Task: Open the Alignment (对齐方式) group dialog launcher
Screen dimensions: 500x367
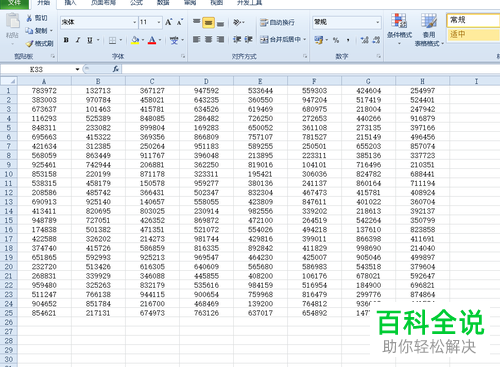Action: coord(305,56)
